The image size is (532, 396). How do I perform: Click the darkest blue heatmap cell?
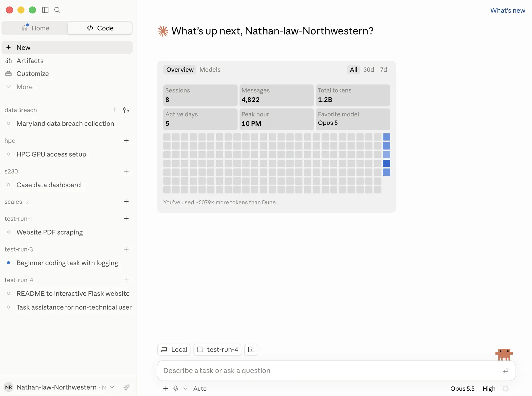386,163
